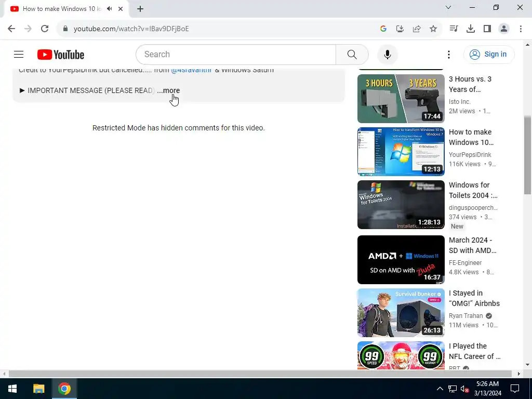Go back with browser back arrow
The image size is (532, 399).
coord(11,29)
